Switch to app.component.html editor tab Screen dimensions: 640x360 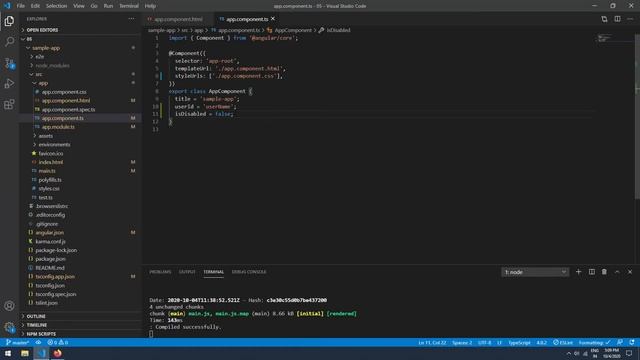pyautogui.click(x=178, y=19)
